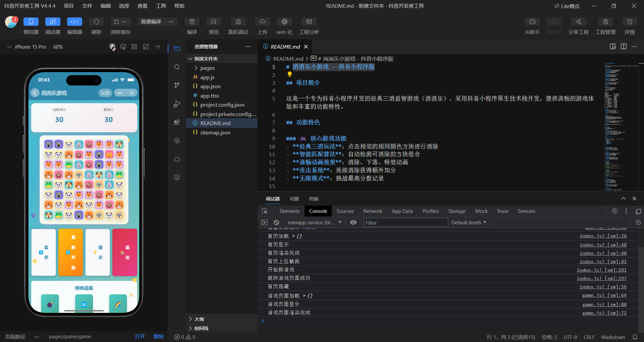Viewport: 644px width, 342px height.
Task: Click the clear console icon
Action: 276,223
